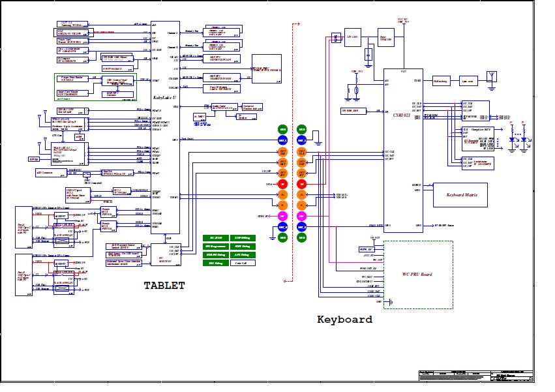Select the 3.3V LDO block
This screenshot has width=555, height=392.
point(353,38)
